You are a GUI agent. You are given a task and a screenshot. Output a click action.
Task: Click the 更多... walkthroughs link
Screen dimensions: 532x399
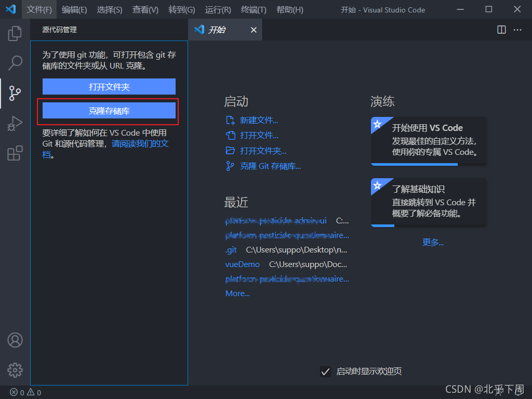[433, 242]
